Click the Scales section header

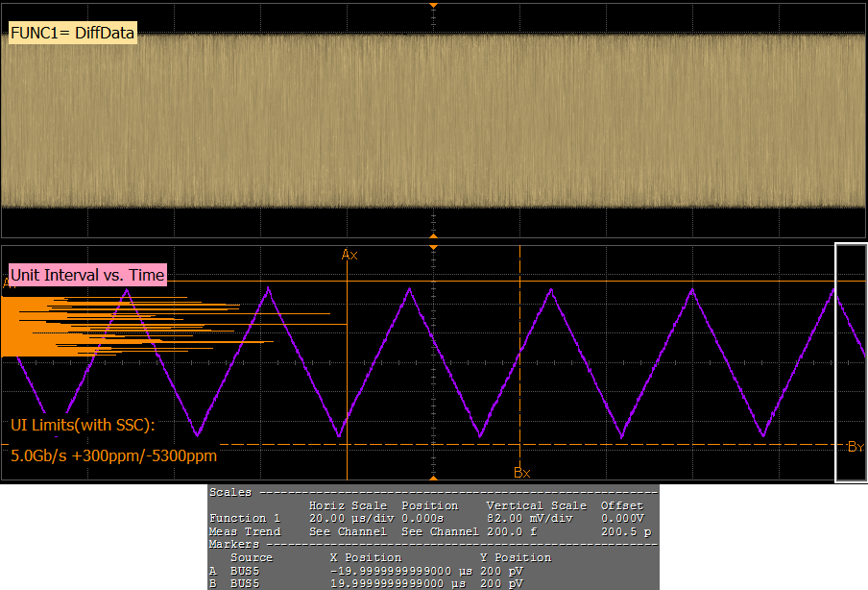pyautogui.click(x=229, y=492)
